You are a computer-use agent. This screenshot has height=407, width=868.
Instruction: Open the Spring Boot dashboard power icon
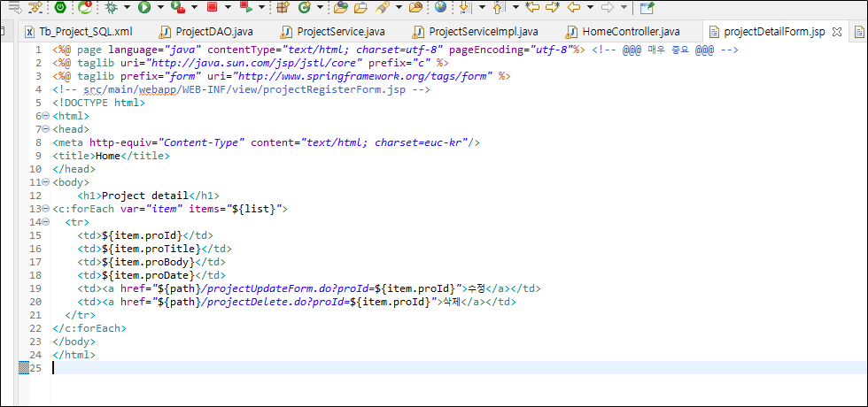(60, 7)
